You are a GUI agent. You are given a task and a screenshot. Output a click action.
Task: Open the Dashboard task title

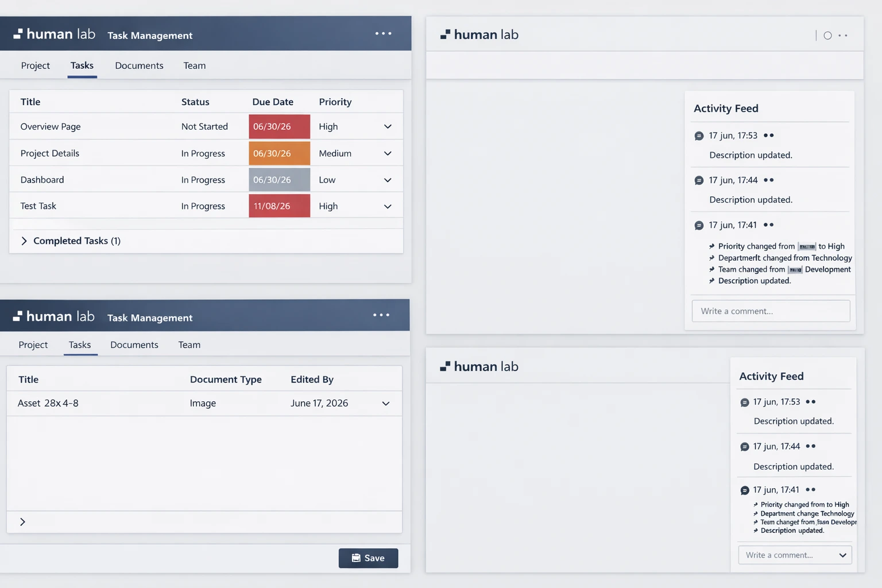point(42,180)
